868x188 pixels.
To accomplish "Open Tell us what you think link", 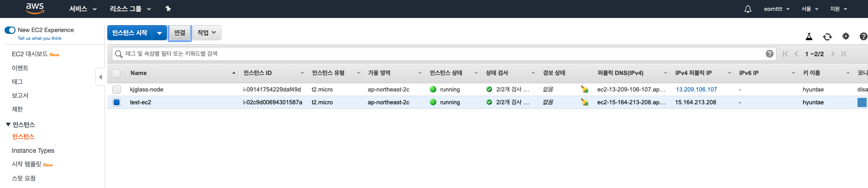I will pyautogui.click(x=40, y=38).
